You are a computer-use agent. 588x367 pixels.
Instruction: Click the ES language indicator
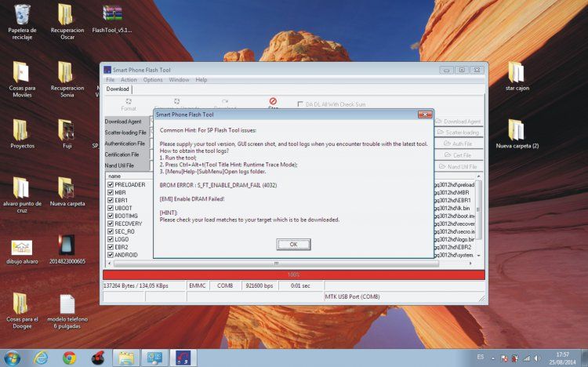tap(481, 357)
